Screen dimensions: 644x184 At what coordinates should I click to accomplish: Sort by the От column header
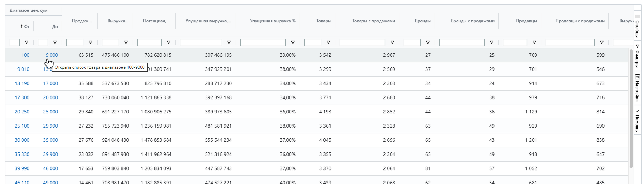point(25,27)
